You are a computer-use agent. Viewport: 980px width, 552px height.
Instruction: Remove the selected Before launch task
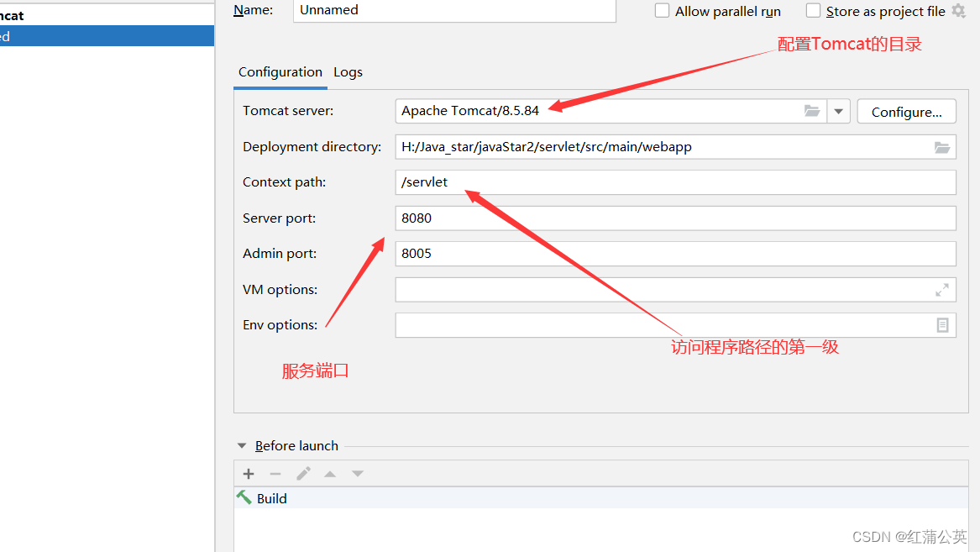pyautogui.click(x=275, y=474)
